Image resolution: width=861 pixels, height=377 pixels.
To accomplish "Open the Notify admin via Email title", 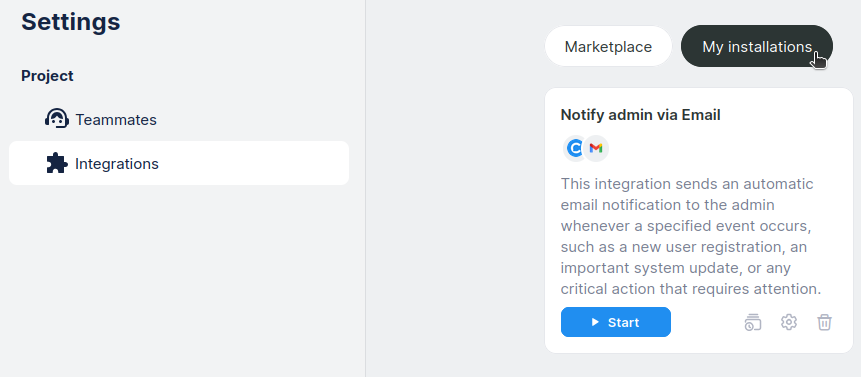I will (640, 115).
